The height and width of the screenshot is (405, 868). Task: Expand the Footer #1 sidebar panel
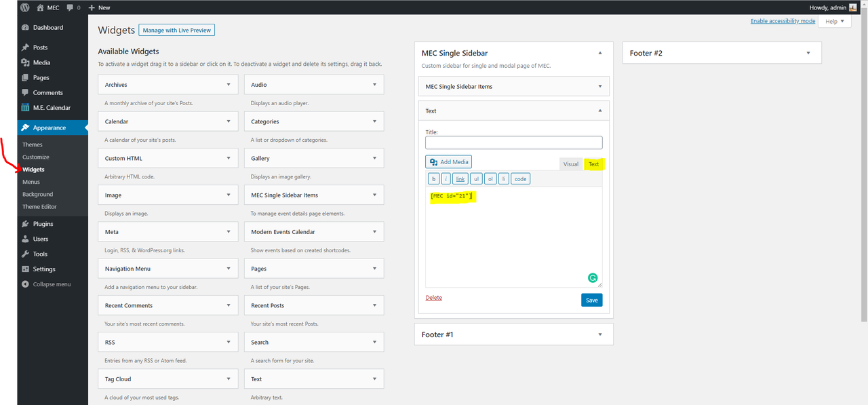click(x=600, y=334)
